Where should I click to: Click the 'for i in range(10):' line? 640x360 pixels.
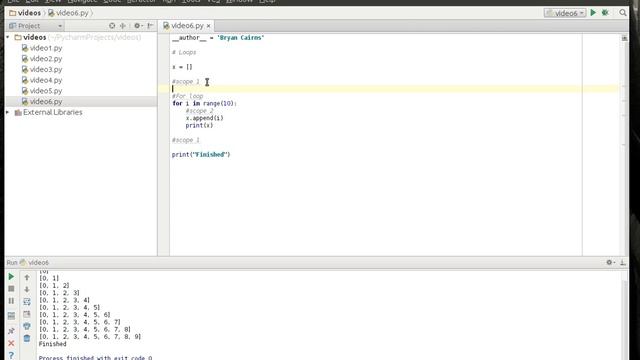tap(204, 104)
